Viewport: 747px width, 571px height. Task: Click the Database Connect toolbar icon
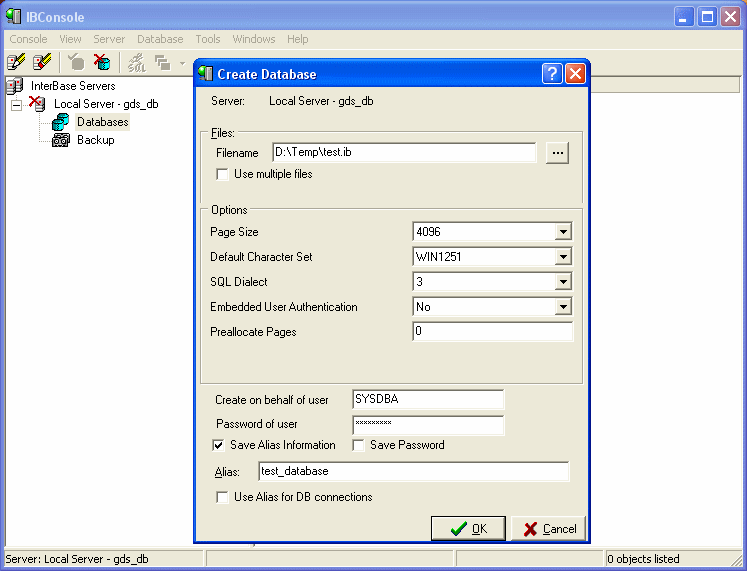[x=76, y=62]
